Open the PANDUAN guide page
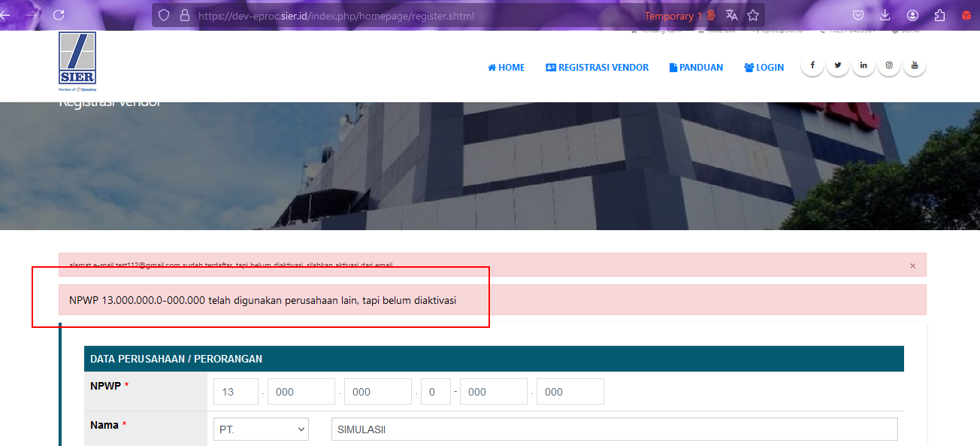 click(696, 68)
